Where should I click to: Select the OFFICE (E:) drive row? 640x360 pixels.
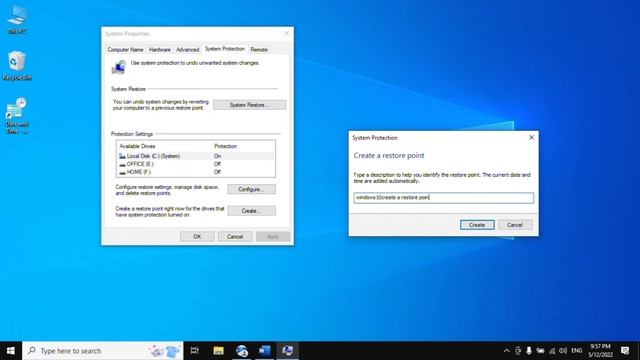tap(196, 164)
